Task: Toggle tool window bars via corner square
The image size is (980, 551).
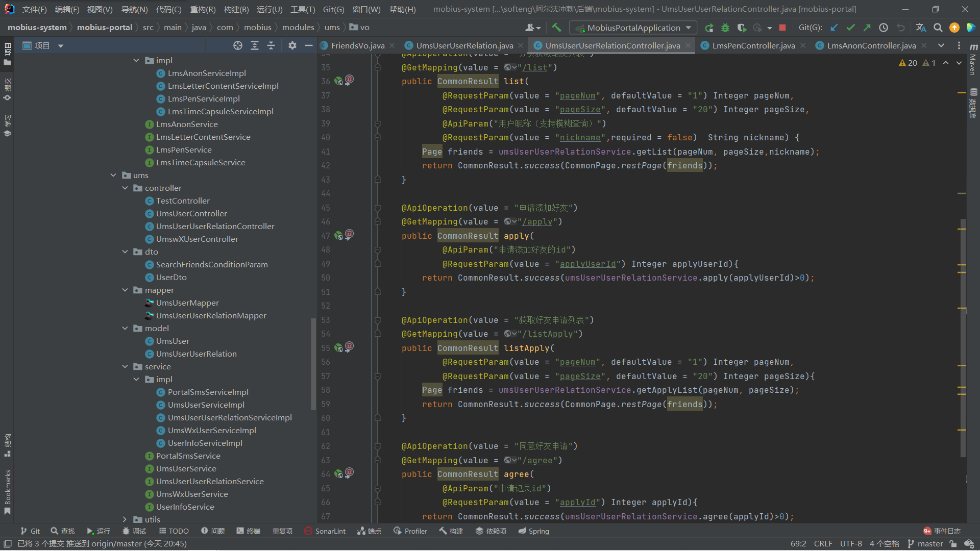Action: pos(8,544)
